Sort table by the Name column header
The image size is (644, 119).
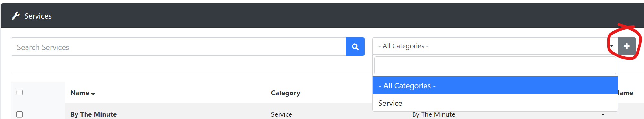[80, 93]
